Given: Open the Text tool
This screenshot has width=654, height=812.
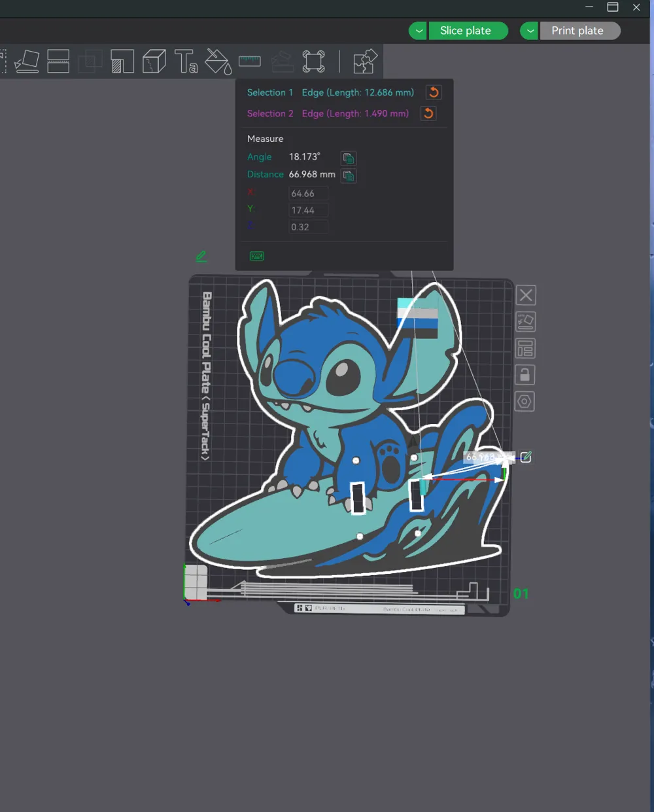Looking at the screenshot, I should coord(187,61).
